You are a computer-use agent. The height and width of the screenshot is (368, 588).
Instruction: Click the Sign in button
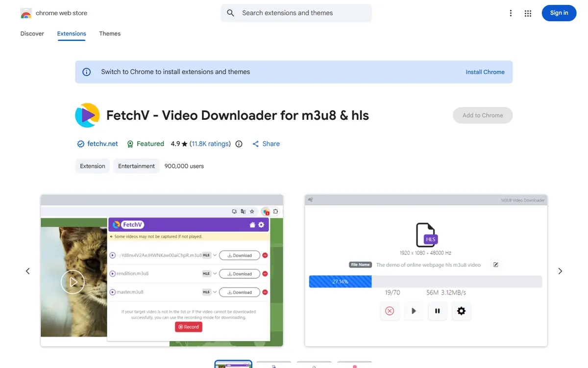pyautogui.click(x=559, y=13)
